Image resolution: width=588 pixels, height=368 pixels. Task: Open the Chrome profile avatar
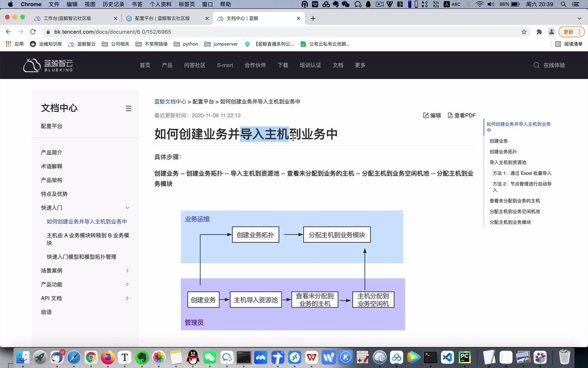552,32
